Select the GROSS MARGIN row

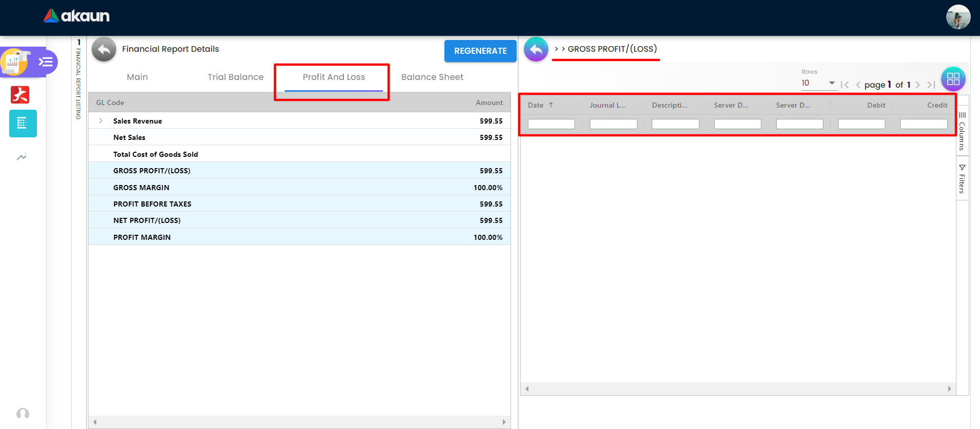point(300,188)
